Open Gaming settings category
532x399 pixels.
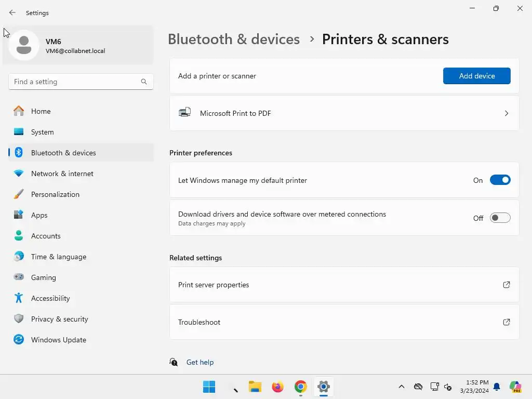pos(81,277)
